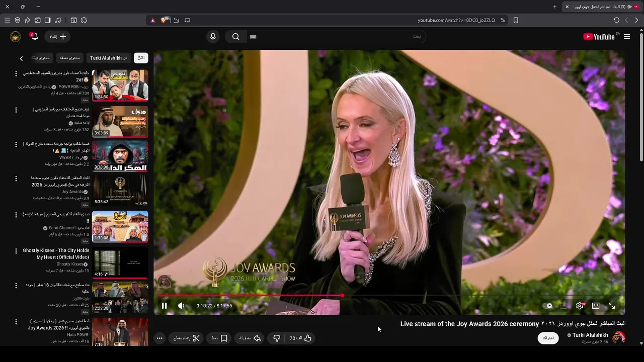Save the video to a playlist

(219, 338)
